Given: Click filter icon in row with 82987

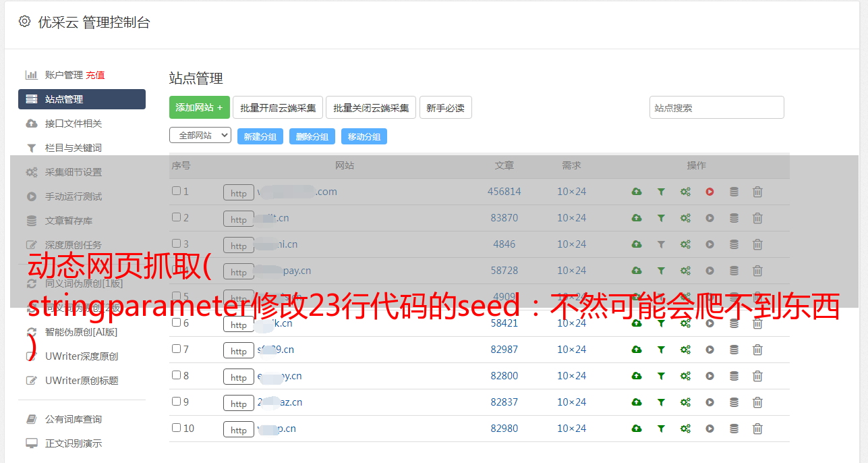Looking at the screenshot, I should (661, 350).
